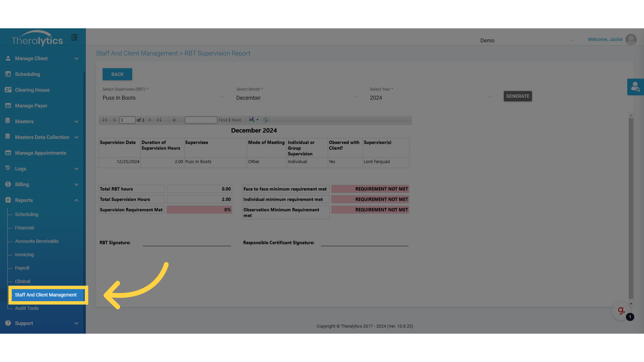644x362 pixels.
Task: Open the Select Year dropdown
Action: (x=430, y=98)
